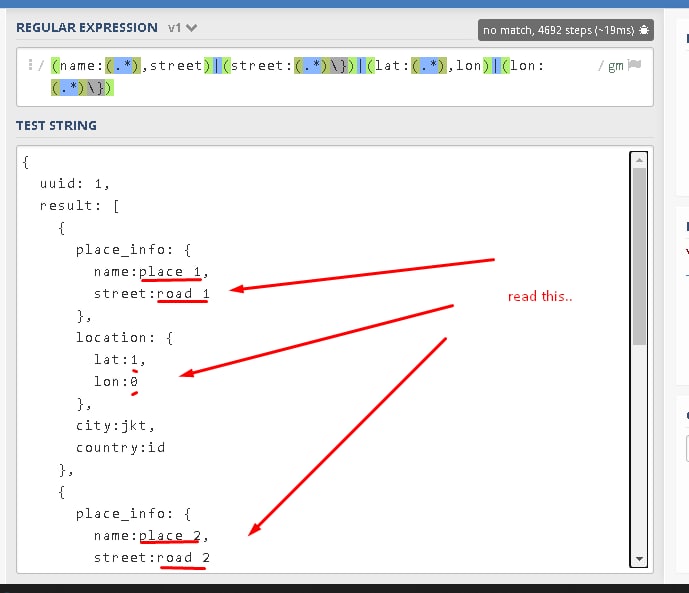Open the v1 version dropdown
The width and height of the screenshot is (689, 593).
182,28
